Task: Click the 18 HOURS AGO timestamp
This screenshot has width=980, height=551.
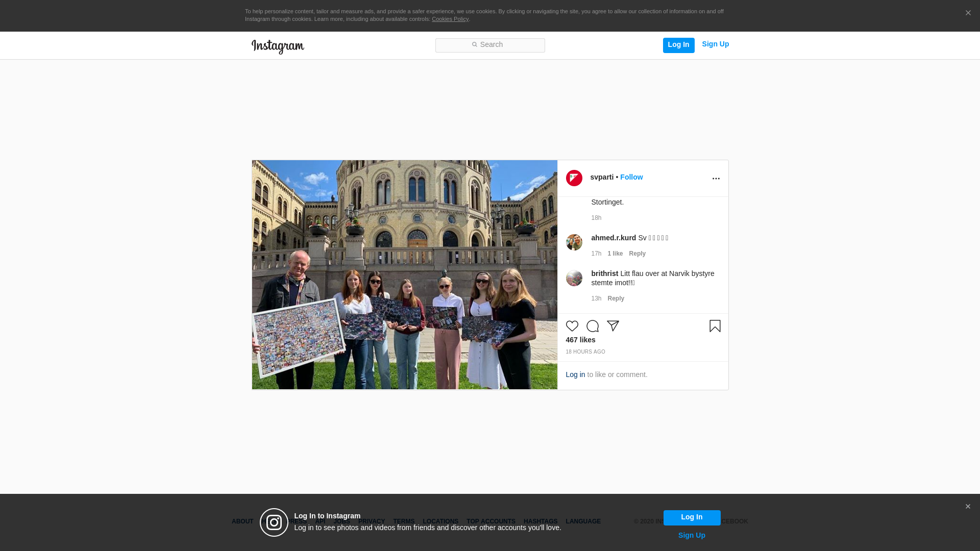Action: 585,352
